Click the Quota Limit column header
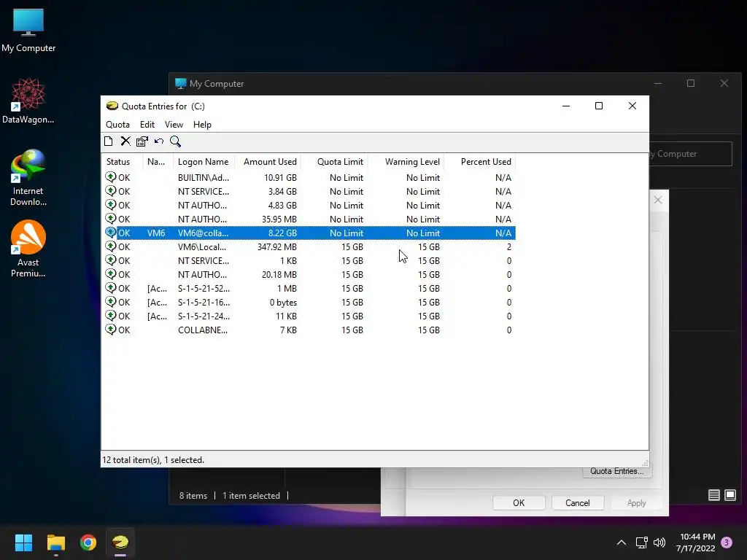 pyautogui.click(x=334, y=162)
